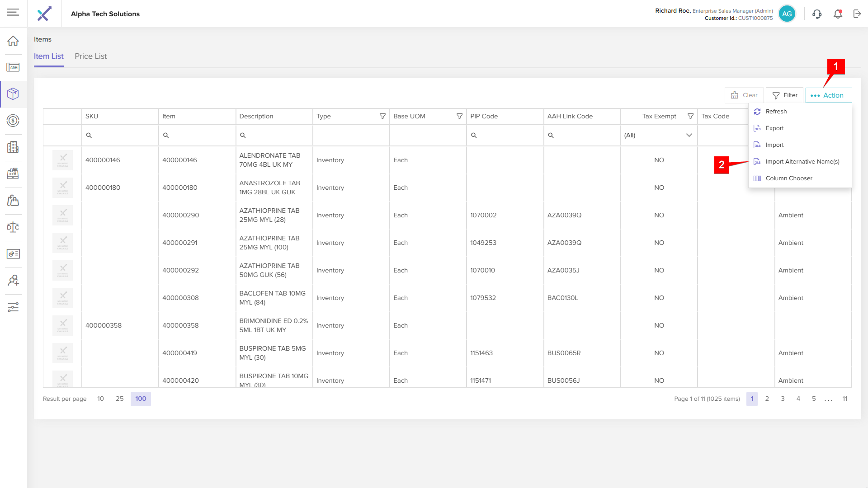The height and width of the screenshot is (488, 868).
Task: Open the hamburger menu icon
Action: tap(13, 12)
